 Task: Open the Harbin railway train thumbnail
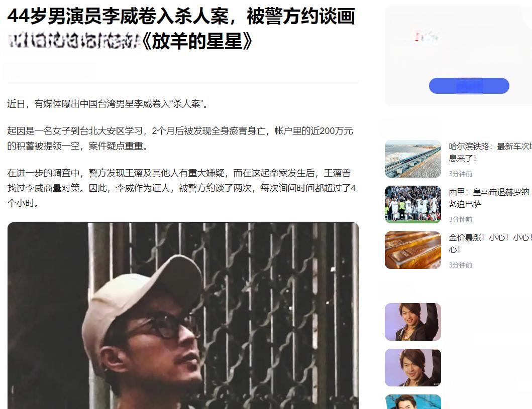(x=412, y=159)
